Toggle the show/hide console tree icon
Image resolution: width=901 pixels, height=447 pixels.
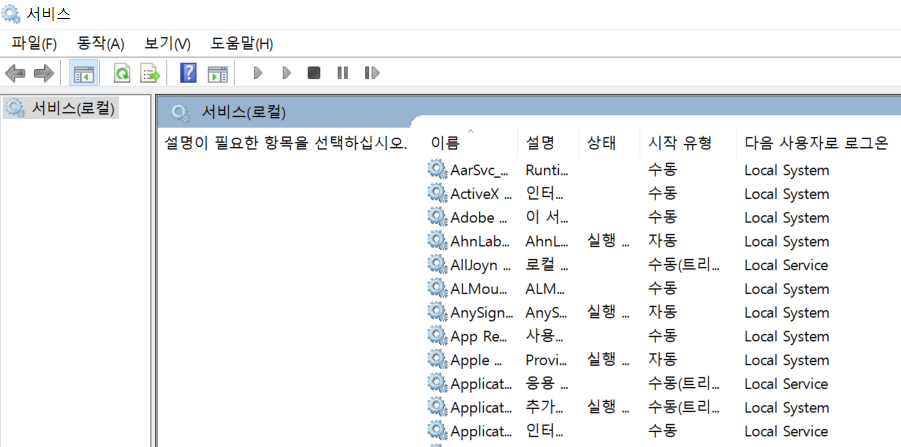(x=83, y=73)
